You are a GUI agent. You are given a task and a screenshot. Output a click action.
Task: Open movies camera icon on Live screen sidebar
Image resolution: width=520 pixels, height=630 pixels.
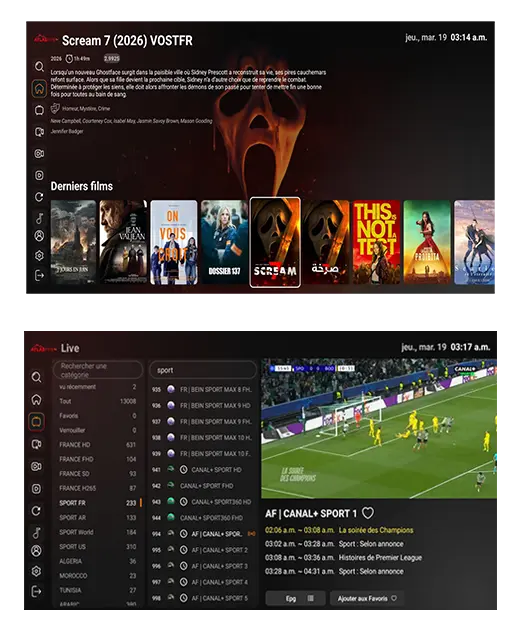(x=36, y=466)
